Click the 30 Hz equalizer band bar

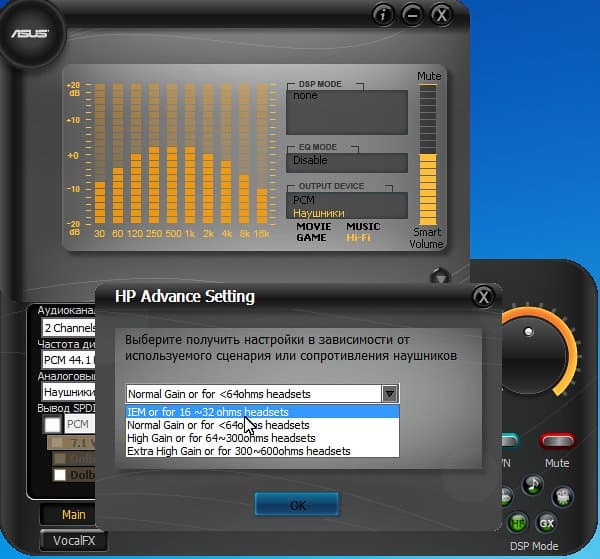[100, 154]
